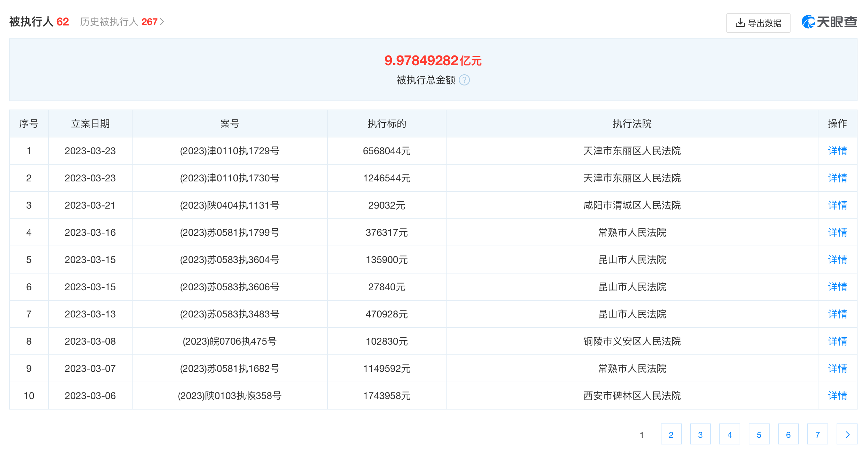
Task: Open historical executed persons 267 link
Action: pyautogui.click(x=122, y=22)
